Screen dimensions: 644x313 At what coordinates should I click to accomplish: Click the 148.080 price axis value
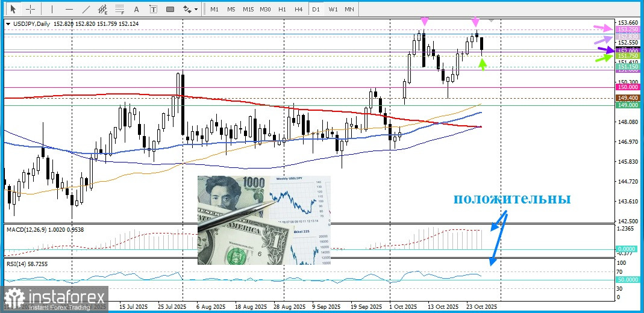(x=627, y=122)
